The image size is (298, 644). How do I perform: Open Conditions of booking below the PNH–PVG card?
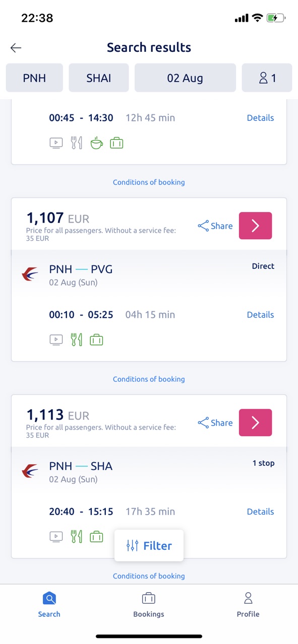(x=149, y=379)
